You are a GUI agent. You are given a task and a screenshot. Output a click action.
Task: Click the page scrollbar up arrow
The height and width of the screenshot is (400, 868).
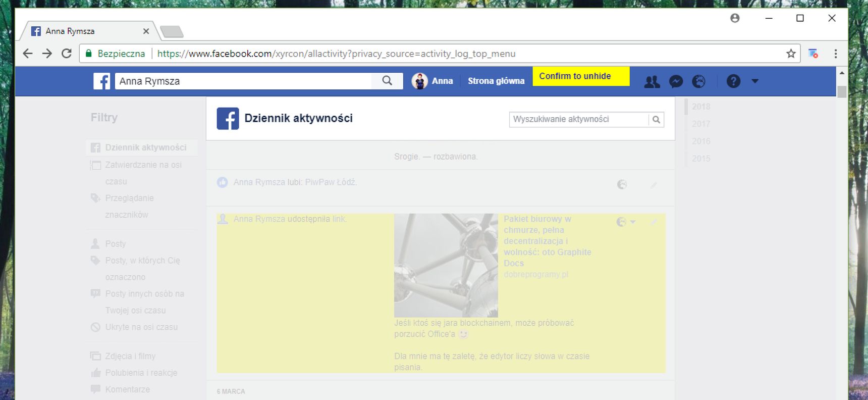(842, 73)
